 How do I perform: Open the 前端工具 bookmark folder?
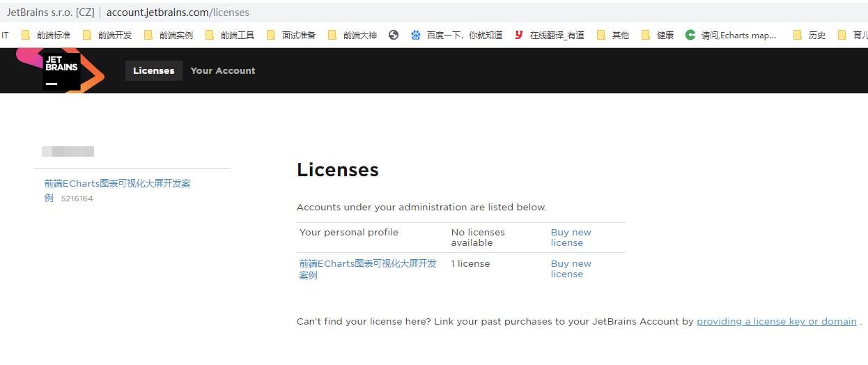click(230, 35)
